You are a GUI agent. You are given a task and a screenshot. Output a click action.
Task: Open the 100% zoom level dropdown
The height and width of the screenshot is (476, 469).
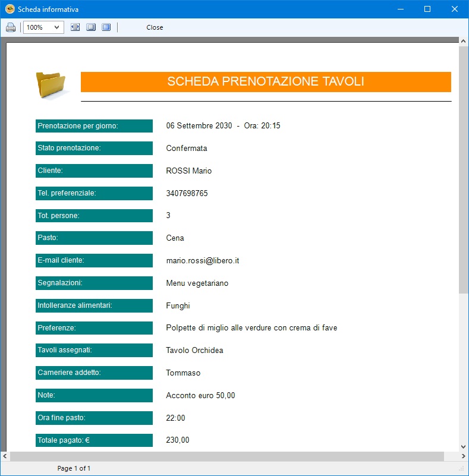43,27
